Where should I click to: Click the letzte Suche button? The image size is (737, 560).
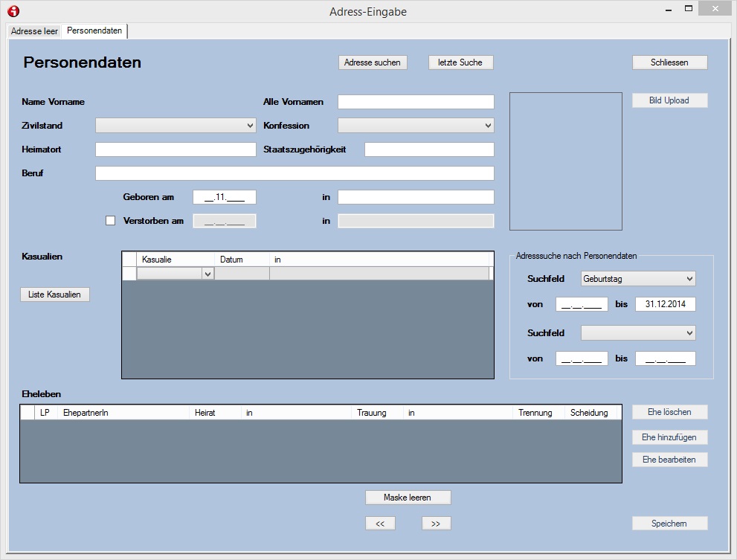pyautogui.click(x=460, y=62)
